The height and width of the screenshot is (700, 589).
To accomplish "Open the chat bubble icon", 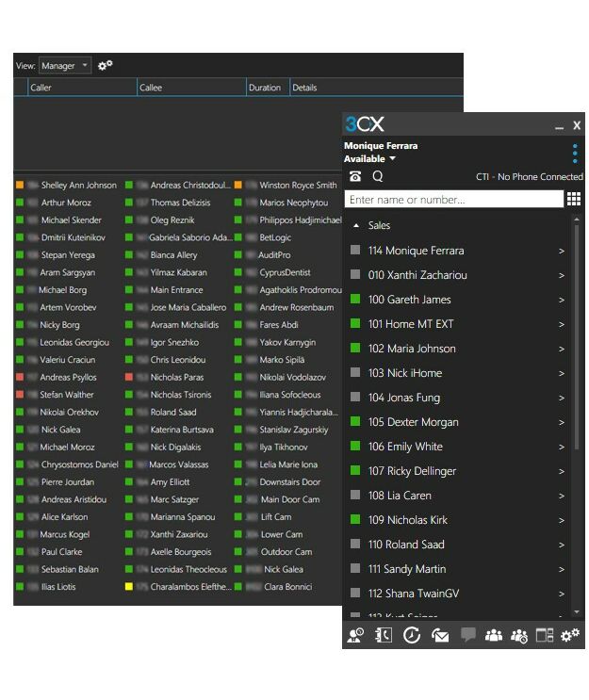I will 467,636.
